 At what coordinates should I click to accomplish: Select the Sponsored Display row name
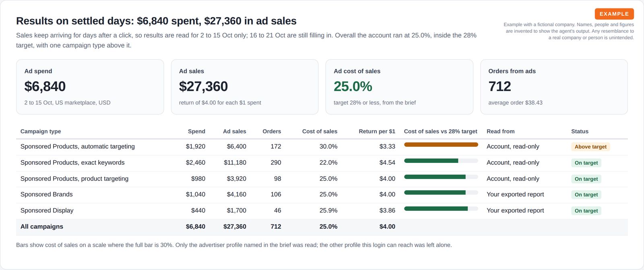[47, 210]
